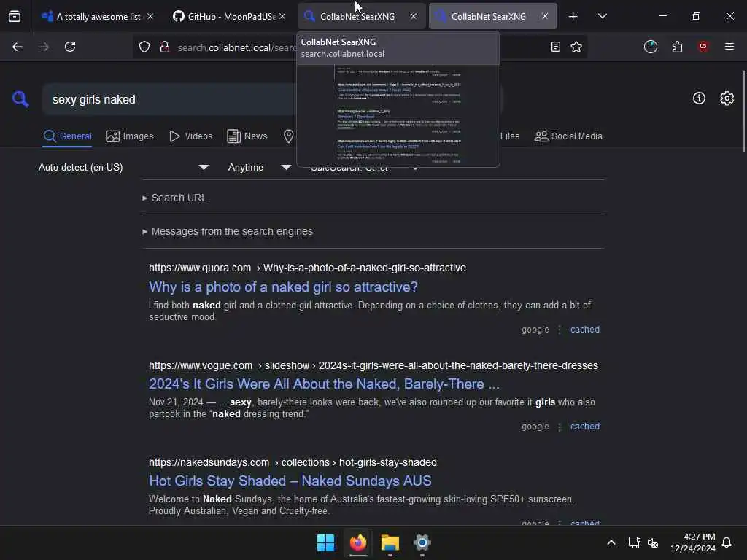Close the GitHub MoonPadUSB tab
Screen dimensions: 747x560
[282, 16]
